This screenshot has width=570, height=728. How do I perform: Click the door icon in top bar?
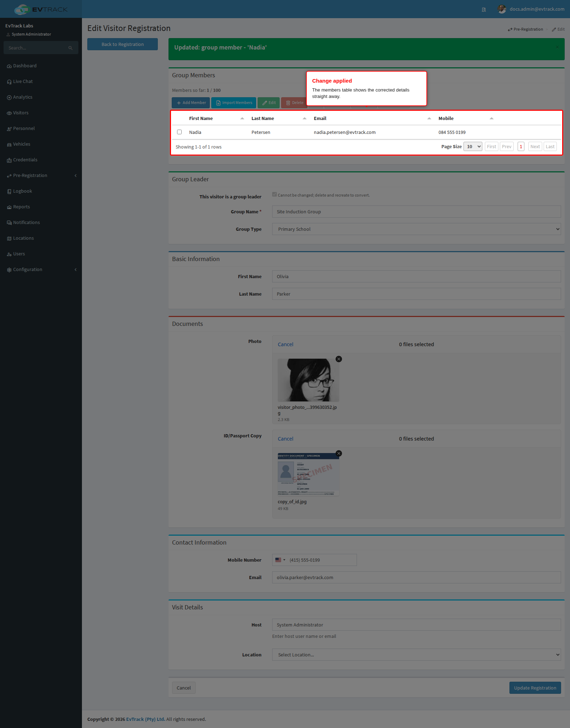484,10
